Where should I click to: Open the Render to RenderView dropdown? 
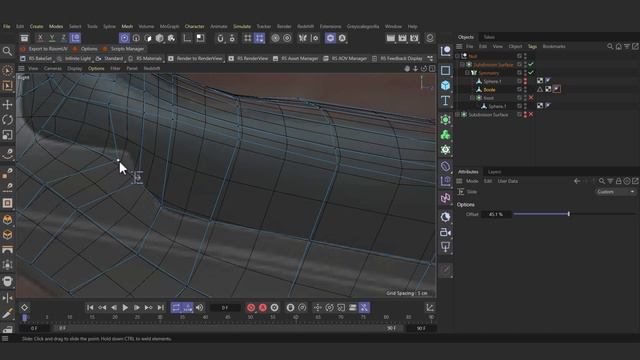click(x=196, y=58)
